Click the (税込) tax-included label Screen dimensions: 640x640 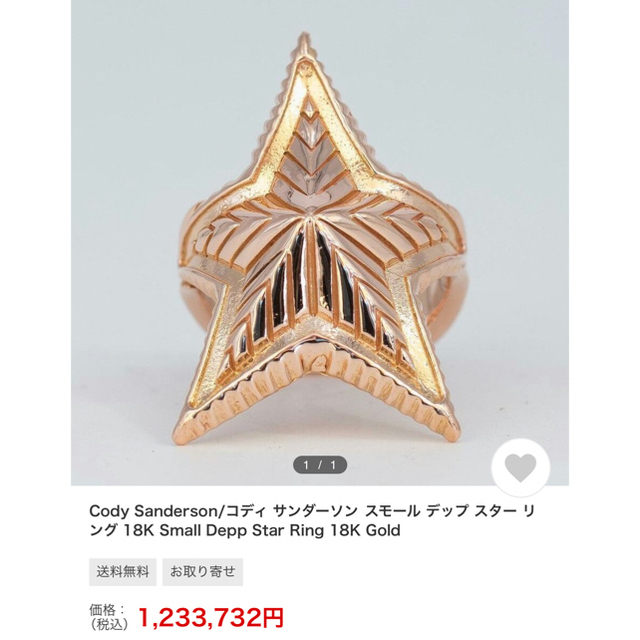[109, 624]
